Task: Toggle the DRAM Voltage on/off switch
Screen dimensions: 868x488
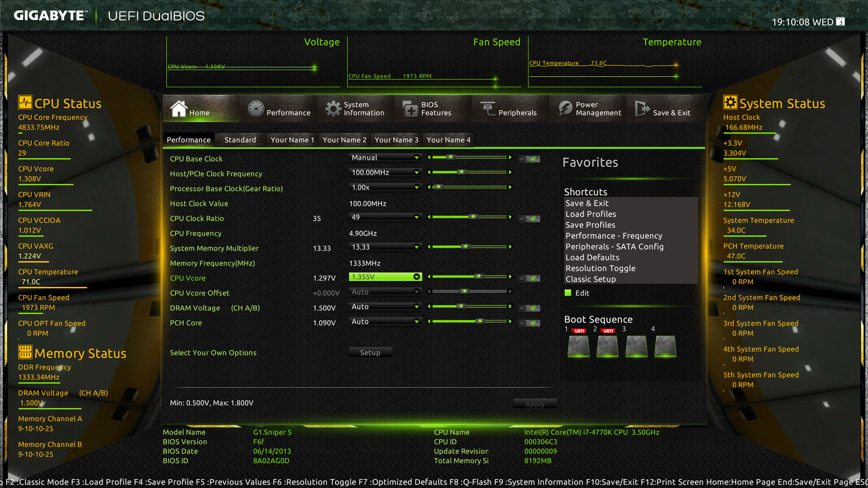Action: pos(529,308)
